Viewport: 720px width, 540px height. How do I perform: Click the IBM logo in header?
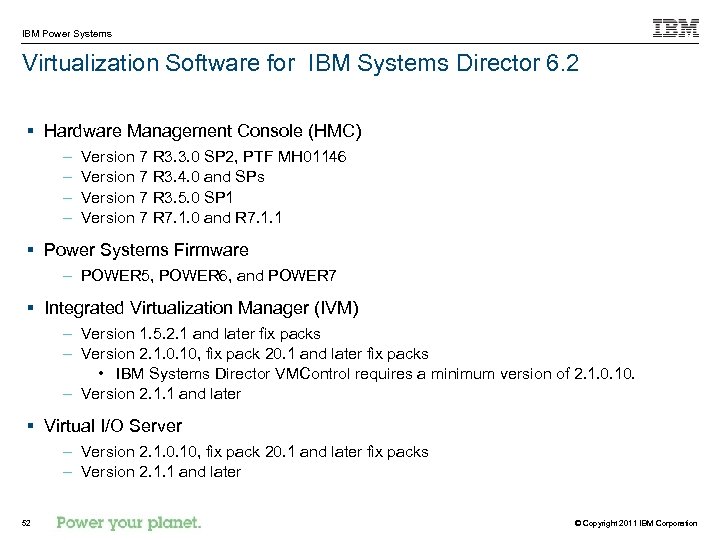[675, 28]
